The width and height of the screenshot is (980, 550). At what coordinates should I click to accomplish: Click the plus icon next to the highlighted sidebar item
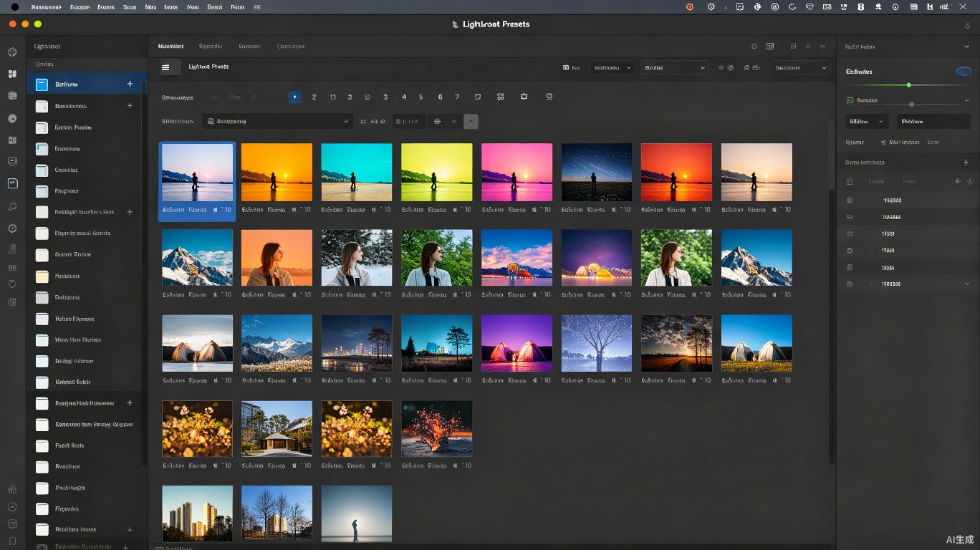point(130,84)
